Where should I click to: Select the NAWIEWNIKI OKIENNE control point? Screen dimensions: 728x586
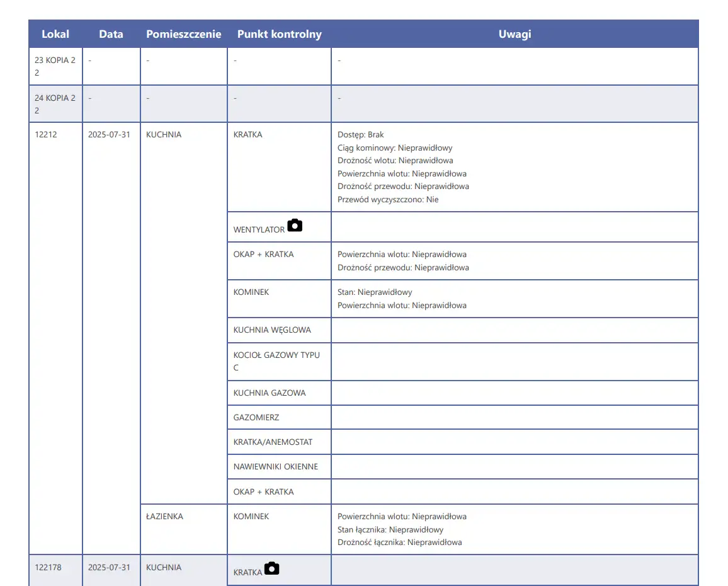coord(276,467)
